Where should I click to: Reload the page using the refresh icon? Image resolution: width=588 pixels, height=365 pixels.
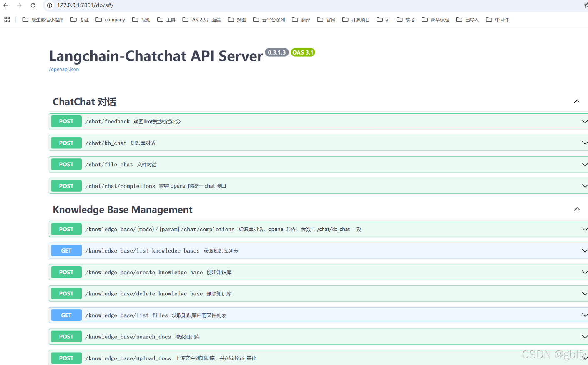click(x=33, y=5)
